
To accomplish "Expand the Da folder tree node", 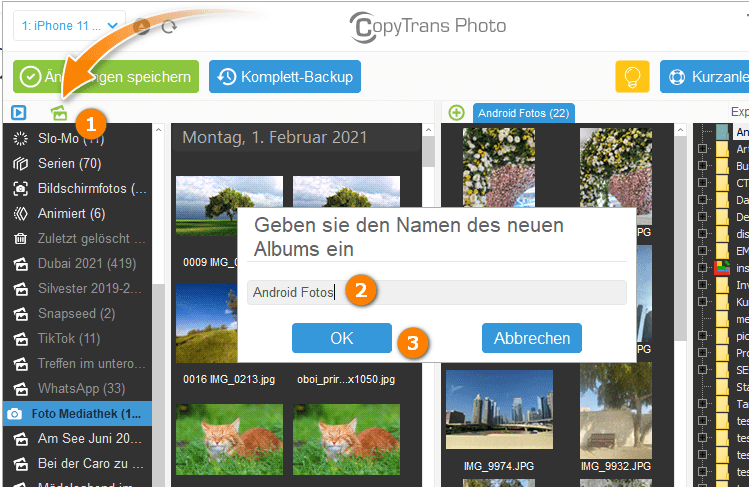I will tap(702, 199).
